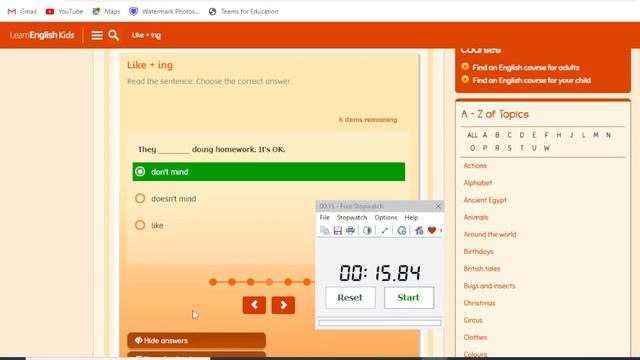Filter topics by letter N

point(608,135)
